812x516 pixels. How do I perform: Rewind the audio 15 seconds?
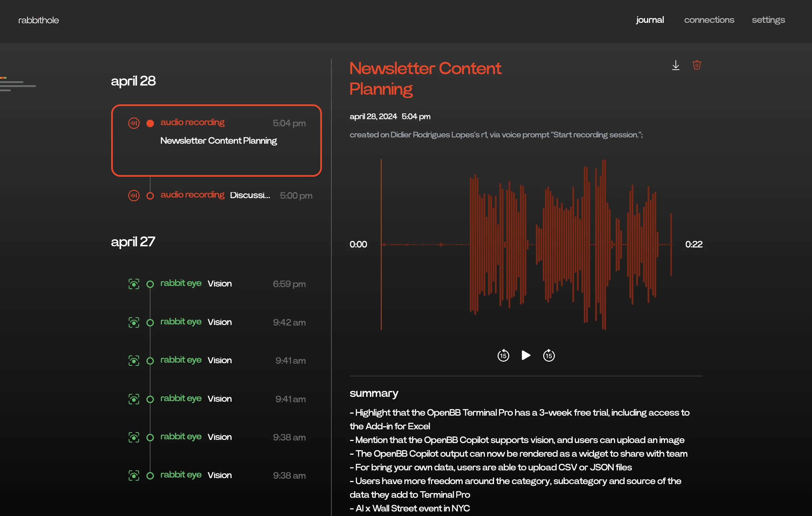(x=503, y=355)
